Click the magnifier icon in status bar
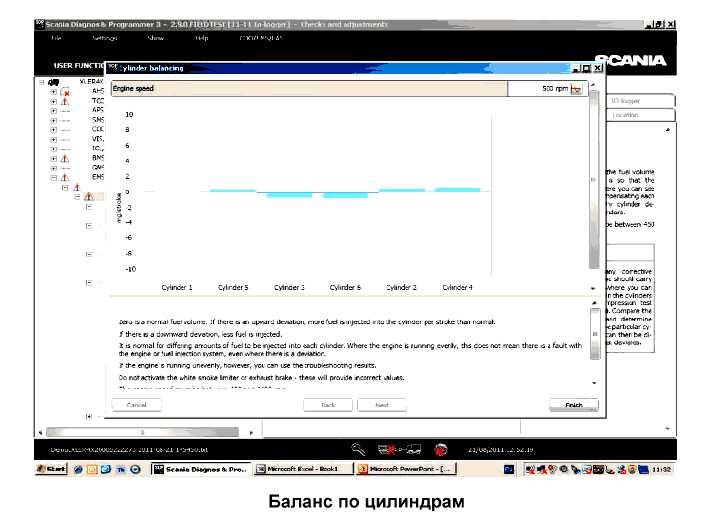The width and height of the screenshot is (710, 532). coord(358,448)
